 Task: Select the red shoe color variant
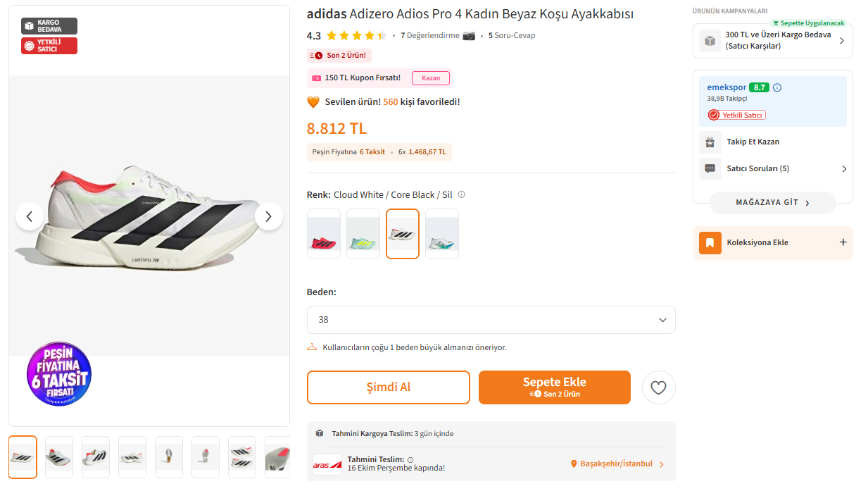[324, 234]
